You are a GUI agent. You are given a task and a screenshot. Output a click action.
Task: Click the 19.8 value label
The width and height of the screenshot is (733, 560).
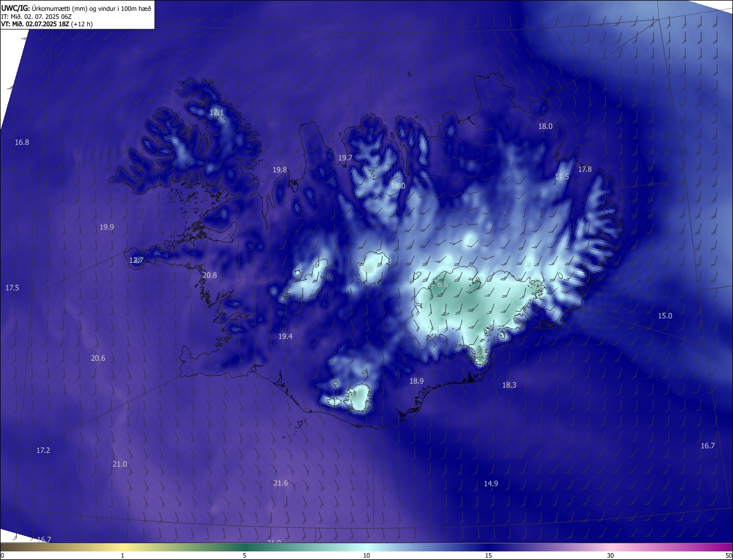pos(279,170)
